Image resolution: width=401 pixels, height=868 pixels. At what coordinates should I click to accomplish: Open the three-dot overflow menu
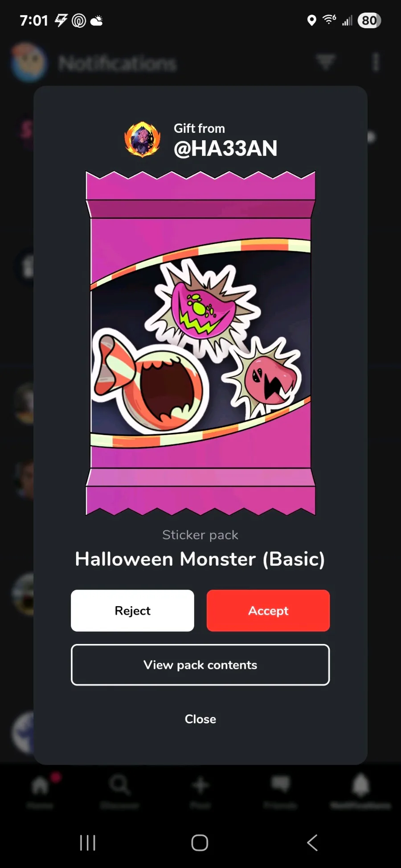pyautogui.click(x=376, y=62)
